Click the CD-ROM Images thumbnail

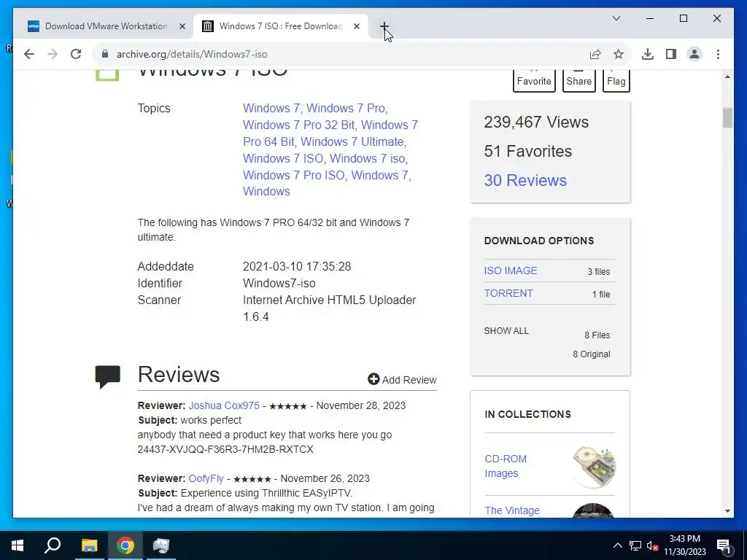click(594, 466)
